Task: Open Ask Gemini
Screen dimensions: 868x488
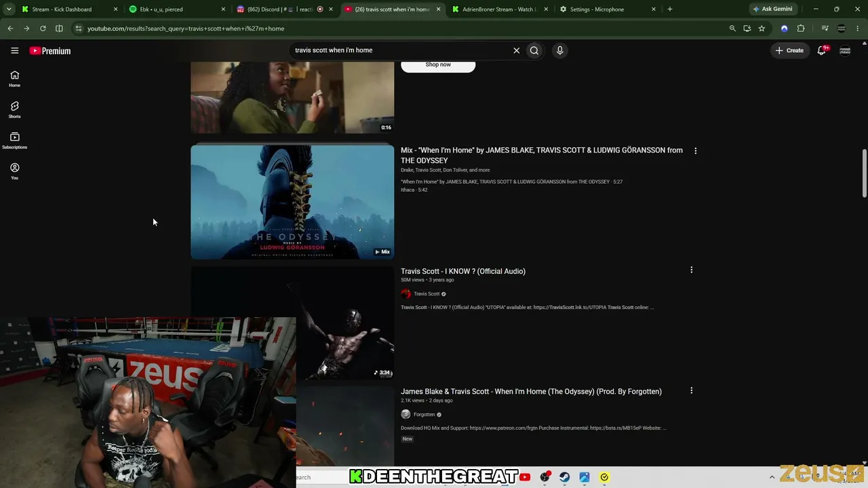Action: pos(772,9)
